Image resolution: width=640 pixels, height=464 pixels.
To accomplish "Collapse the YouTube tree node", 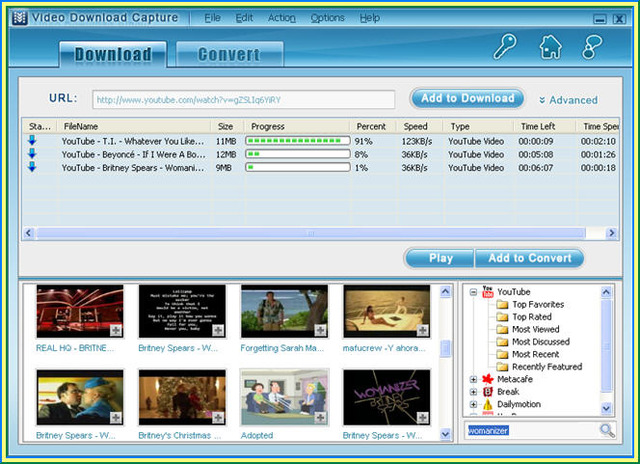I will pyautogui.click(x=473, y=292).
